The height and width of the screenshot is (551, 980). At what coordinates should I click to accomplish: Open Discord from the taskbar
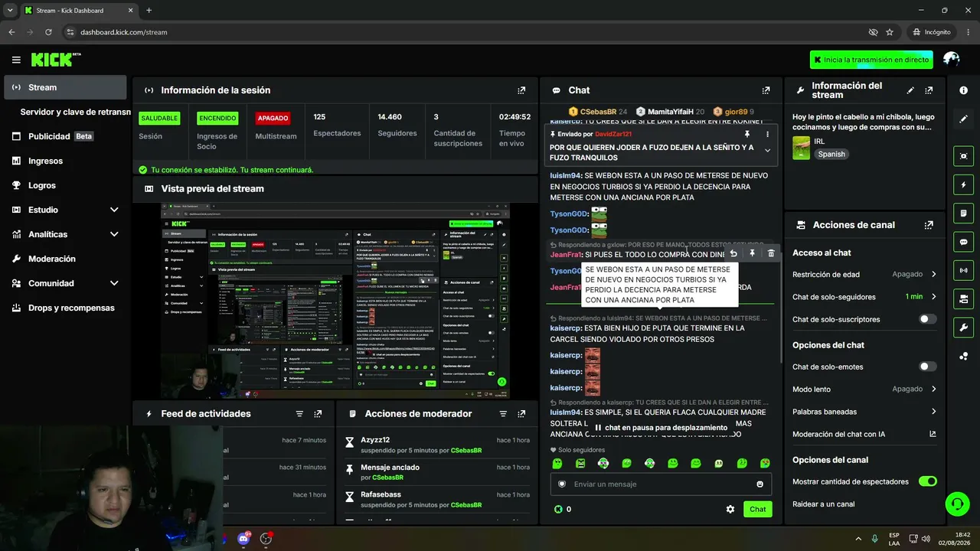click(x=243, y=538)
